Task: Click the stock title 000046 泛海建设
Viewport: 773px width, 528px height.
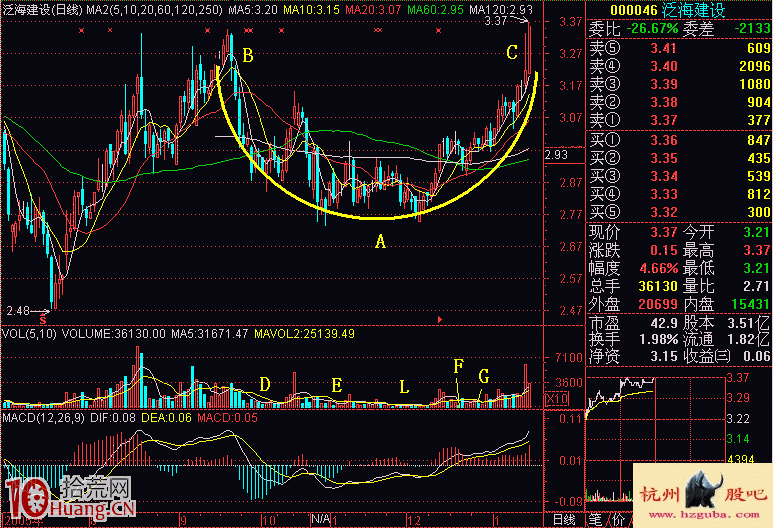Action: pyautogui.click(x=668, y=10)
